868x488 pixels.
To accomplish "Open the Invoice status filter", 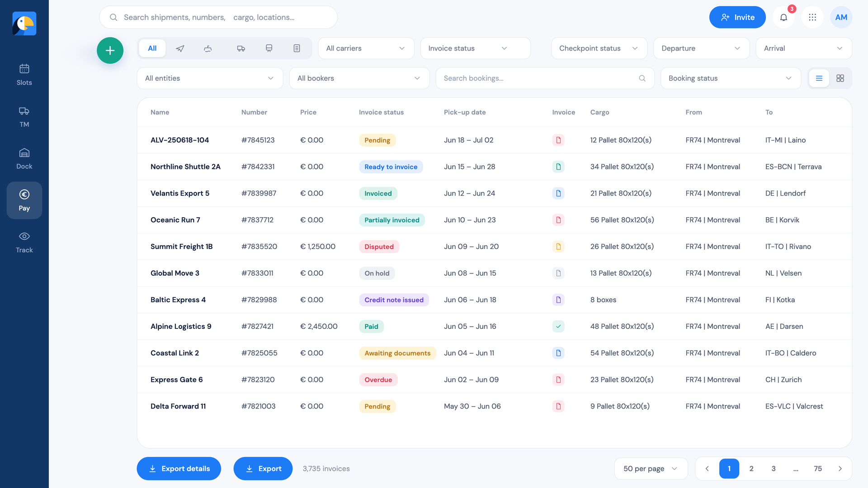I will pos(475,48).
